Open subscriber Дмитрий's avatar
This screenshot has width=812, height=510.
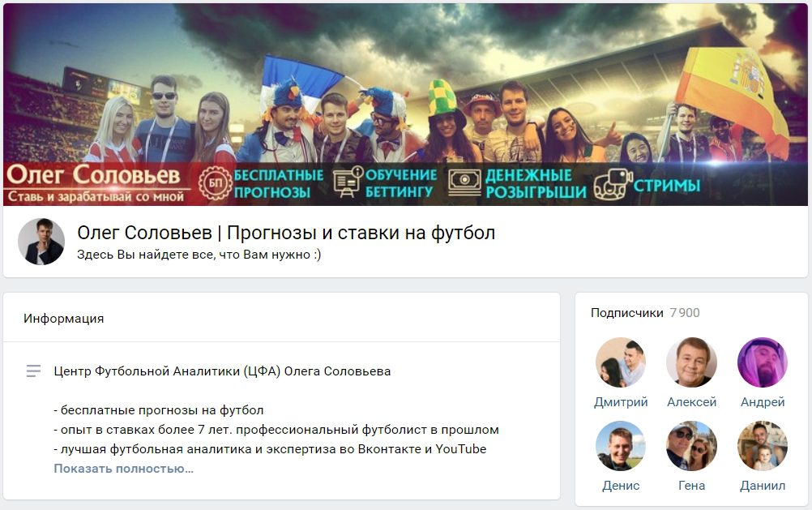click(x=621, y=362)
